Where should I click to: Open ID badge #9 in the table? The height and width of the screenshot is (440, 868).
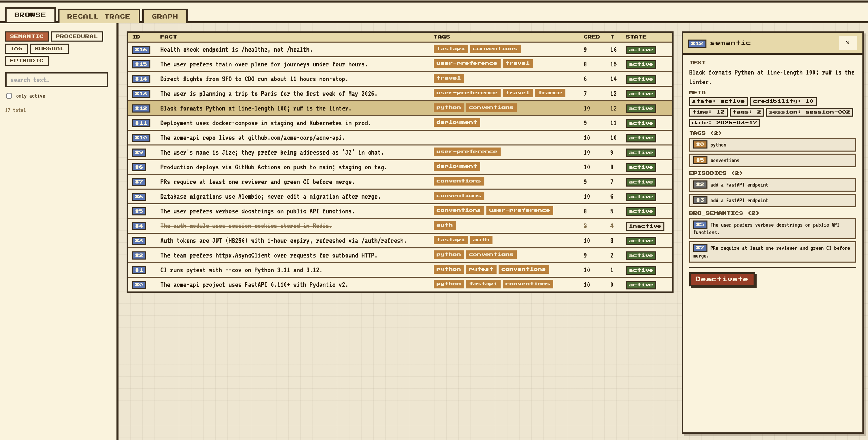(x=139, y=152)
